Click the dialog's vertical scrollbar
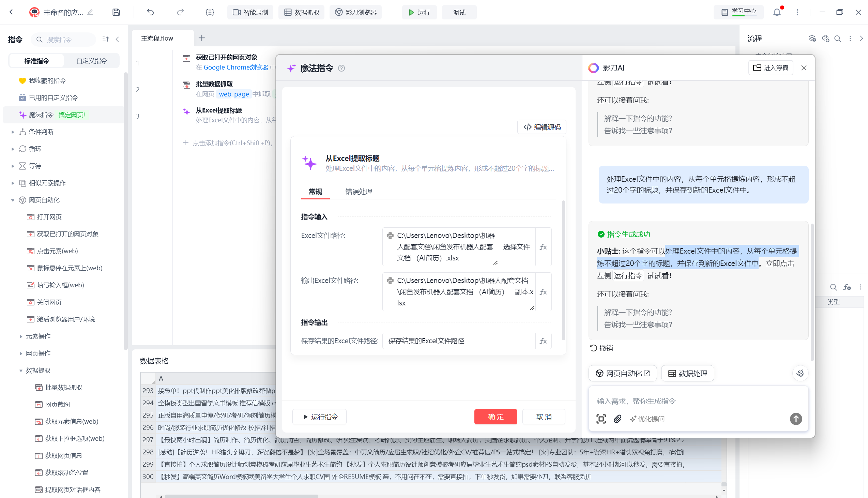 tap(563, 270)
